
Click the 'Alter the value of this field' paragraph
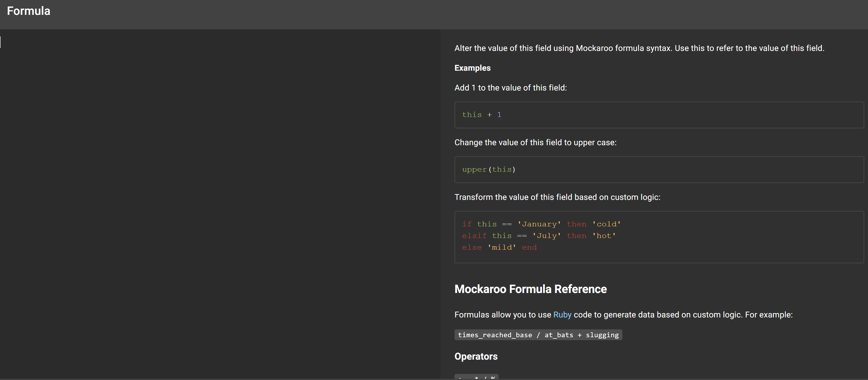pos(639,49)
